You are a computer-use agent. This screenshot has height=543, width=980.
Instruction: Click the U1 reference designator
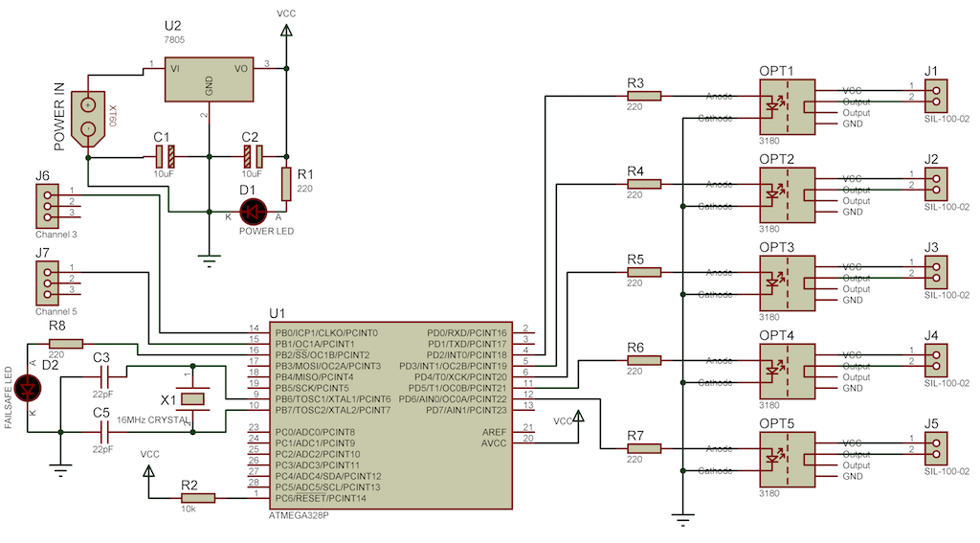277,313
